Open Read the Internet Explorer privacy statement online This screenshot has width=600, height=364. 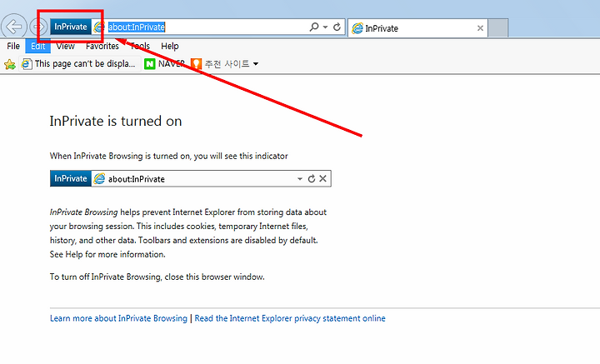290,318
